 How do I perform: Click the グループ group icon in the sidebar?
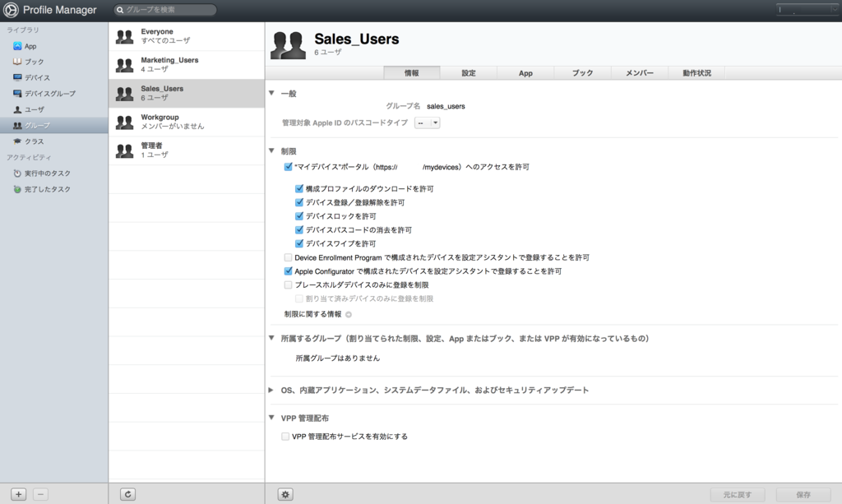pos(17,125)
